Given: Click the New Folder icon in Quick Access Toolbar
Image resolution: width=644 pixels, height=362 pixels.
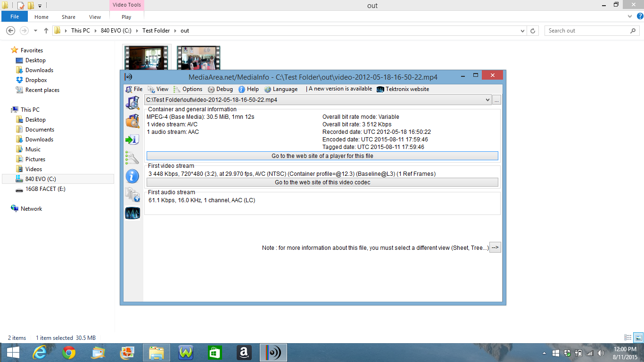Looking at the screenshot, I should (31, 6).
